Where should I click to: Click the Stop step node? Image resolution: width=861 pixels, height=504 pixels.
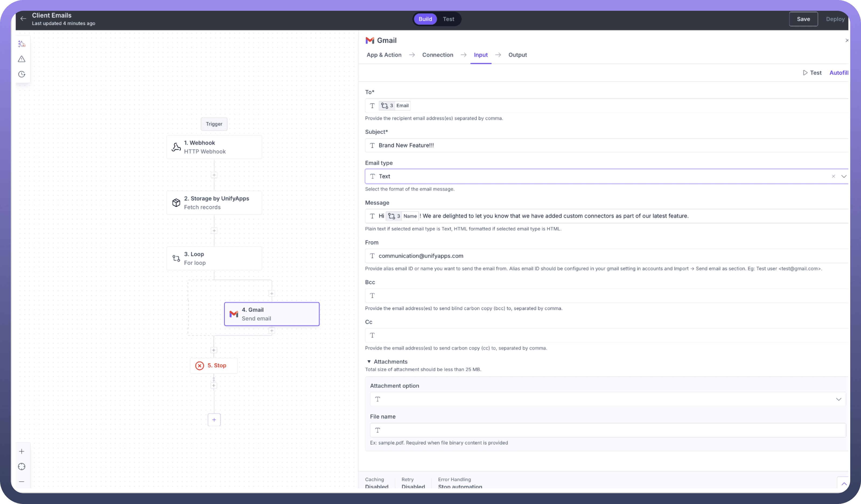[213, 366]
